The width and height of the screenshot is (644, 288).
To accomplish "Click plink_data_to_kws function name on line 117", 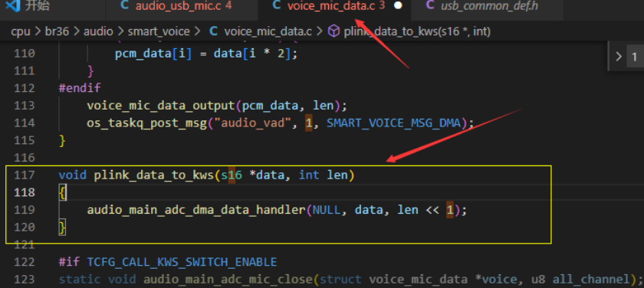I will pos(153,175).
